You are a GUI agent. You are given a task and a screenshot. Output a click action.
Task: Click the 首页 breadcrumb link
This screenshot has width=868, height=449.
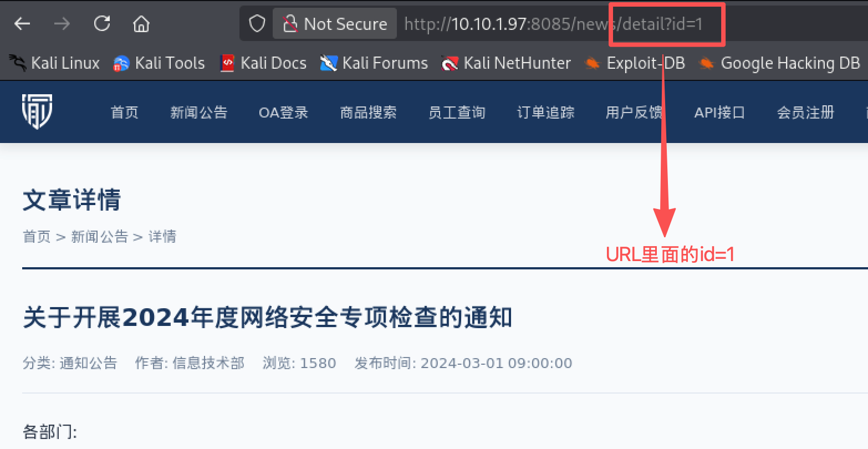coord(37,237)
